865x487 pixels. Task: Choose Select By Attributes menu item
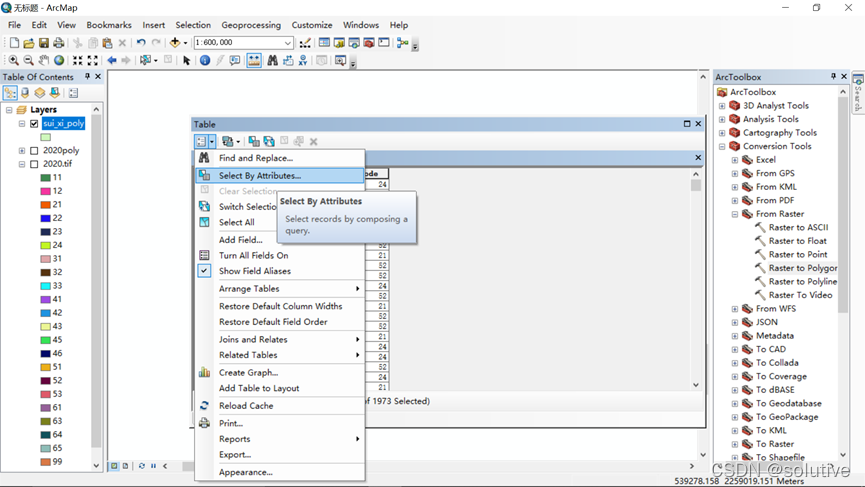pos(259,175)
